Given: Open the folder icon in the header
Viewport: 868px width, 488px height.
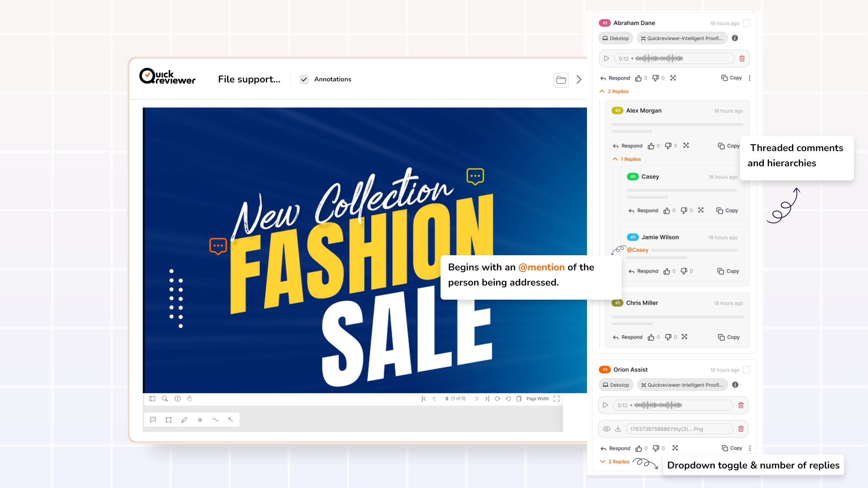Looking at the screenshot, I should tap(561, 80).
